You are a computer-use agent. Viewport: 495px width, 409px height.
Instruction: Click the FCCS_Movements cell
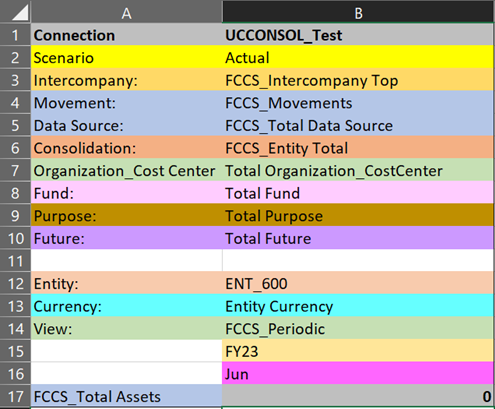(358, 103)
